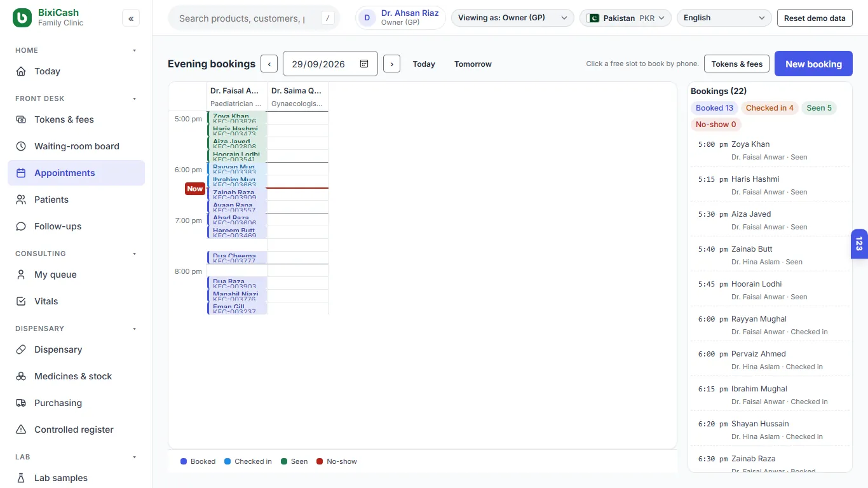Click the 29/09/2026 date field
The width and height of the screenshot is (868, 488).
tap(330, 64)
